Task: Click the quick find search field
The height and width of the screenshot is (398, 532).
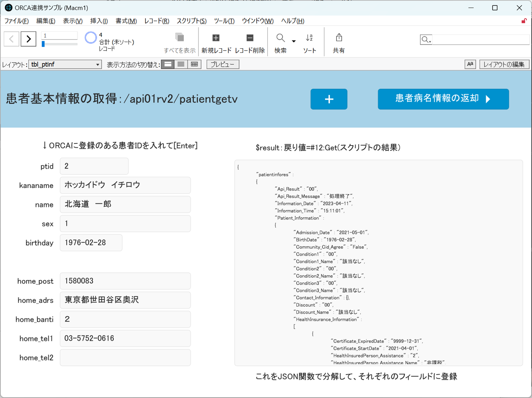Action: 481,39
